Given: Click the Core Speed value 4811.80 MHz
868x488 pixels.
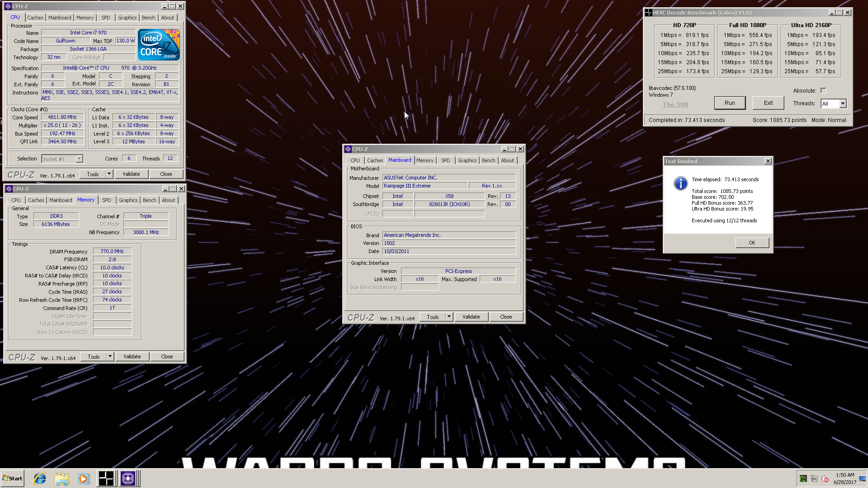Looking at the screenshot, I should coord(62,117).
